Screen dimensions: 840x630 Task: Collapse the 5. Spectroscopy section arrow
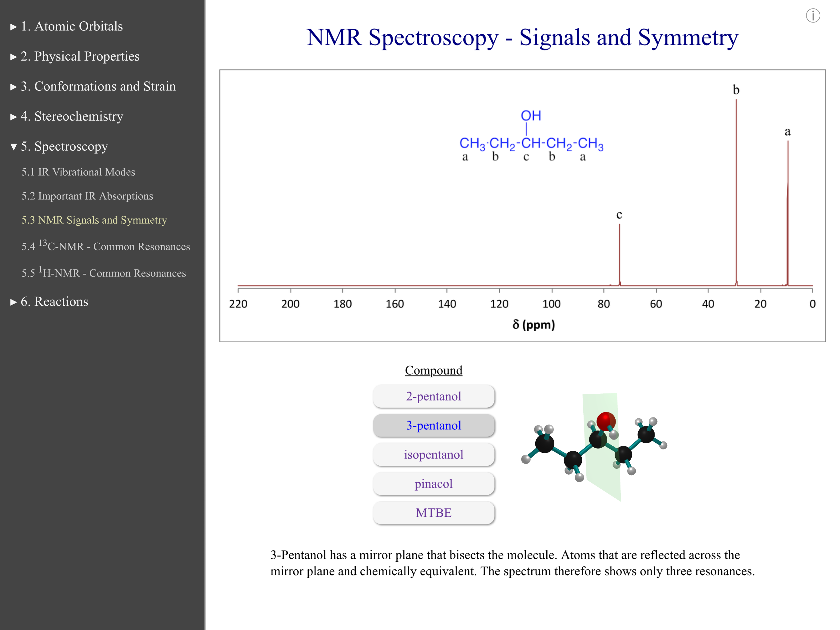pyautogui.click(x=14, y=147)
